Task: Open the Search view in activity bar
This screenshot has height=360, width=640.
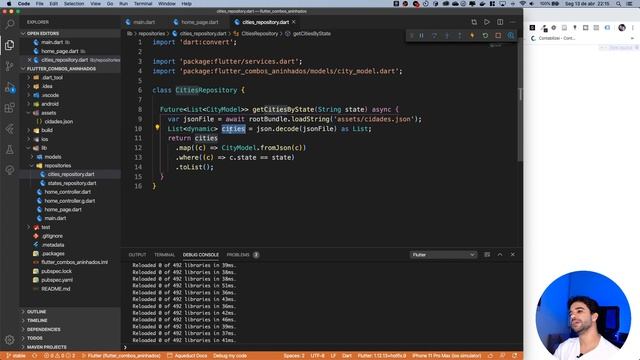Action: pyautogui.click(x=9, y=24)
